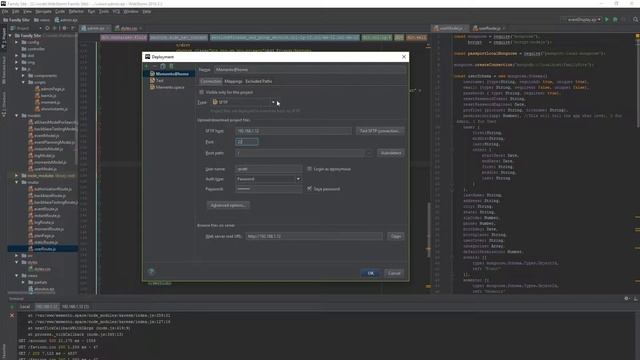Select styles.css file in the Project tree

[x=42, y=269]
